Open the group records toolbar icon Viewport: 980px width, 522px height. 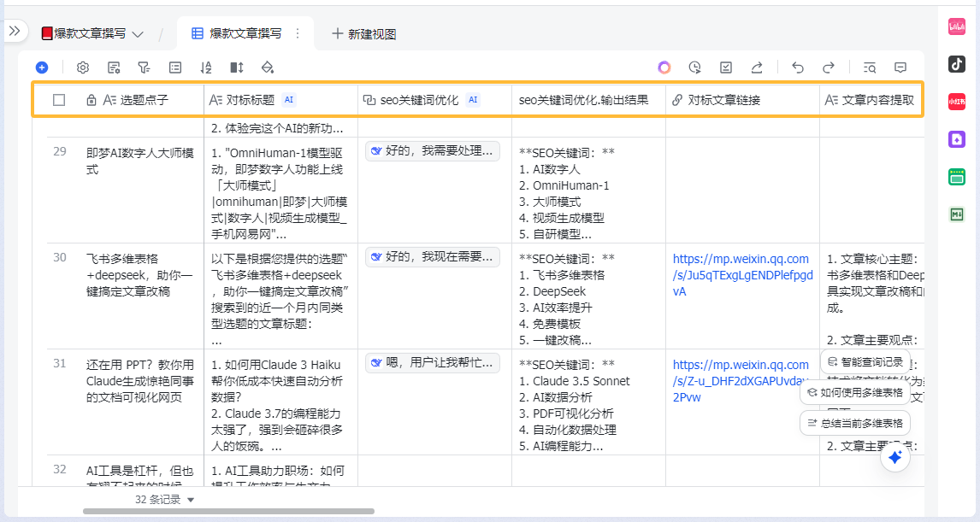[x=175, y=67]
